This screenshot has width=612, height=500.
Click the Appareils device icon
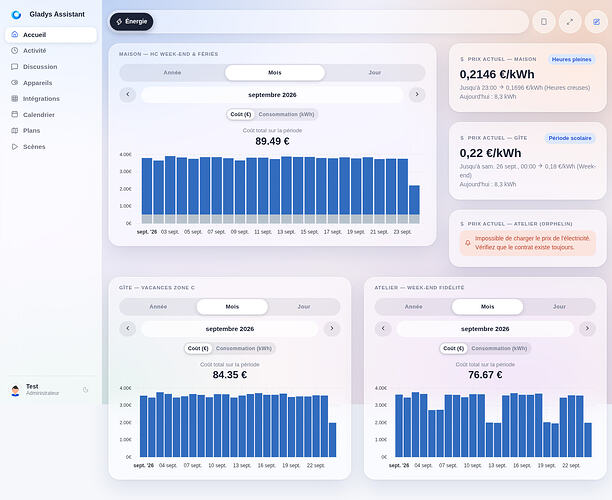[x=15, y=82]
